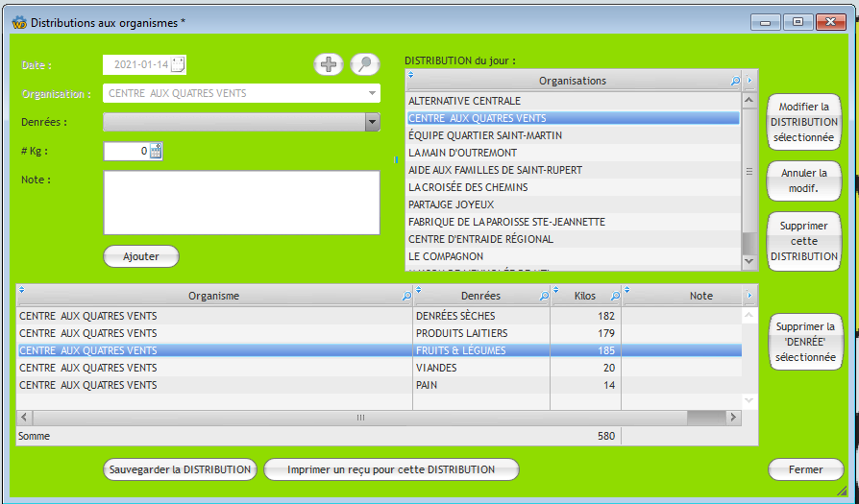The image size is (859, 504).
Task: Click search icon in Kilos column header
Action: [615, 297]
